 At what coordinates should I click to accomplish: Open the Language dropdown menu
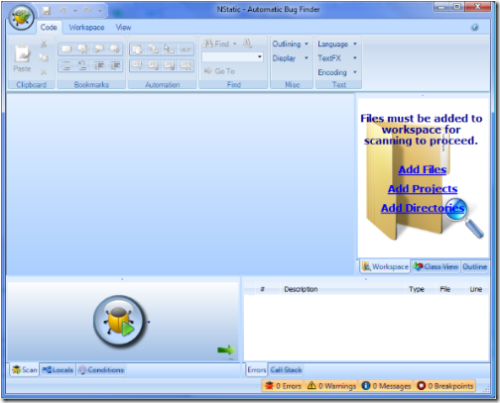tap(337, 44)
